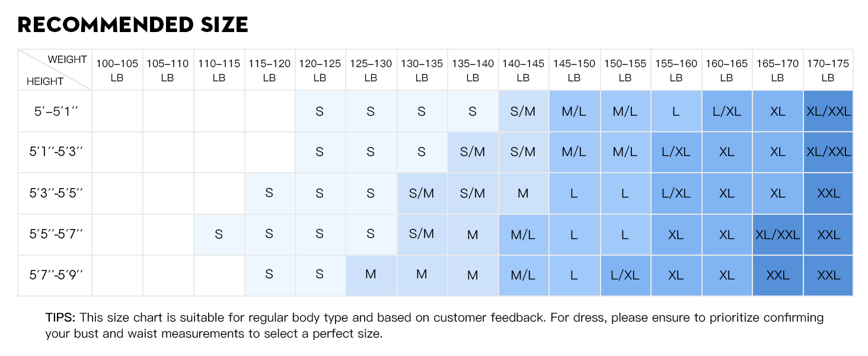This screenshot has width=868, height=356.
Task: Choose the 150–155 LB weight header
Action: coord(625,70)
